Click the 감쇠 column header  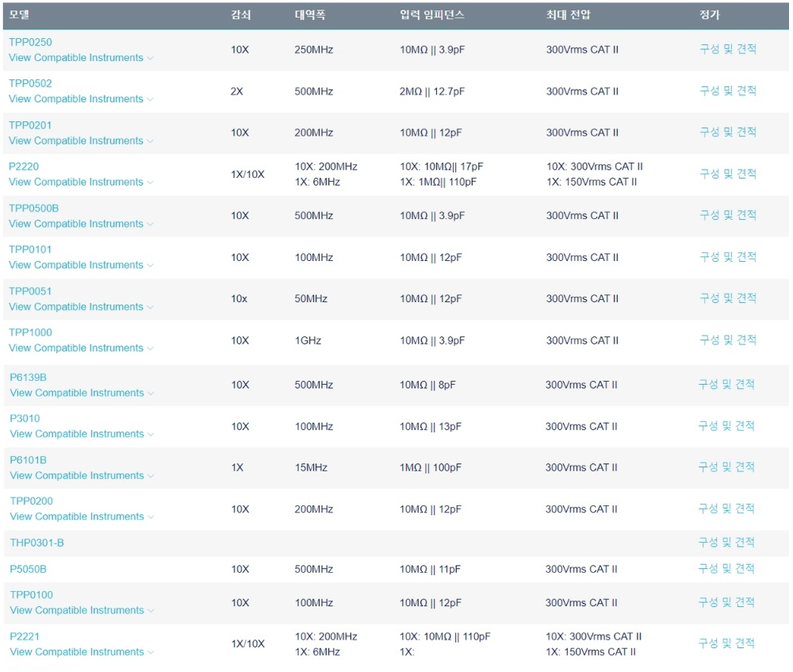pos(241,14)
